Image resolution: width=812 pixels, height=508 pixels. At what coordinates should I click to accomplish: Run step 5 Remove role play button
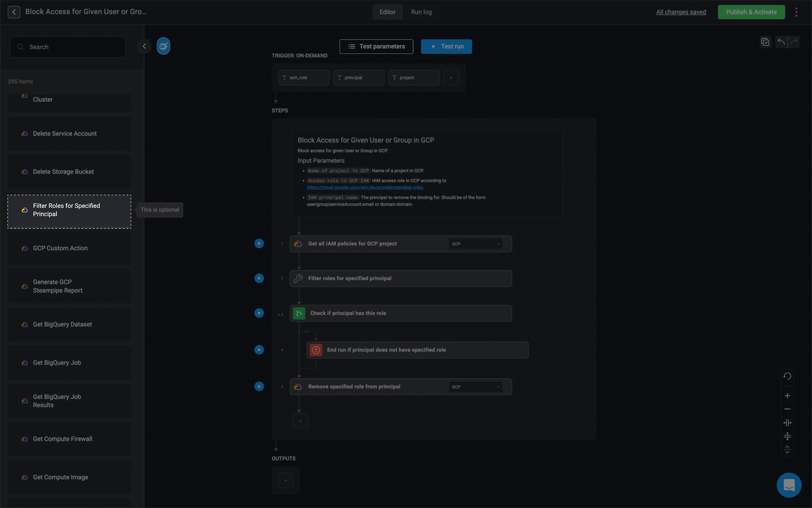[x=259, y=387]
